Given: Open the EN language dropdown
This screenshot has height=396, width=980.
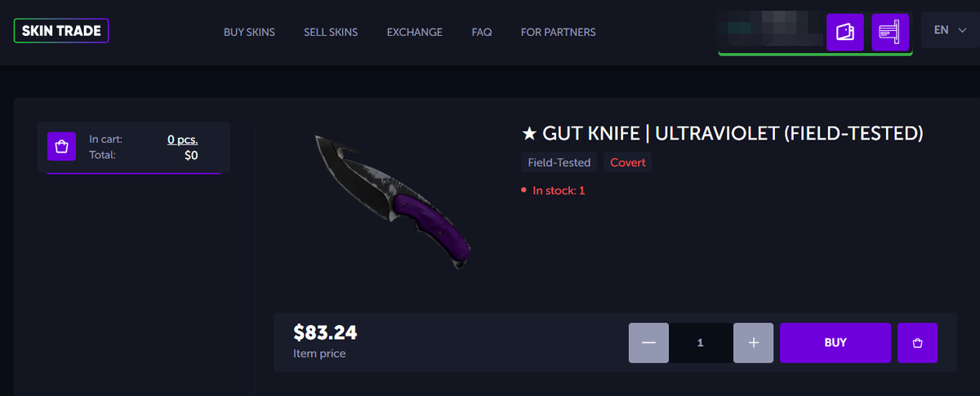Looking at the screenshot, I should point(949,30).
